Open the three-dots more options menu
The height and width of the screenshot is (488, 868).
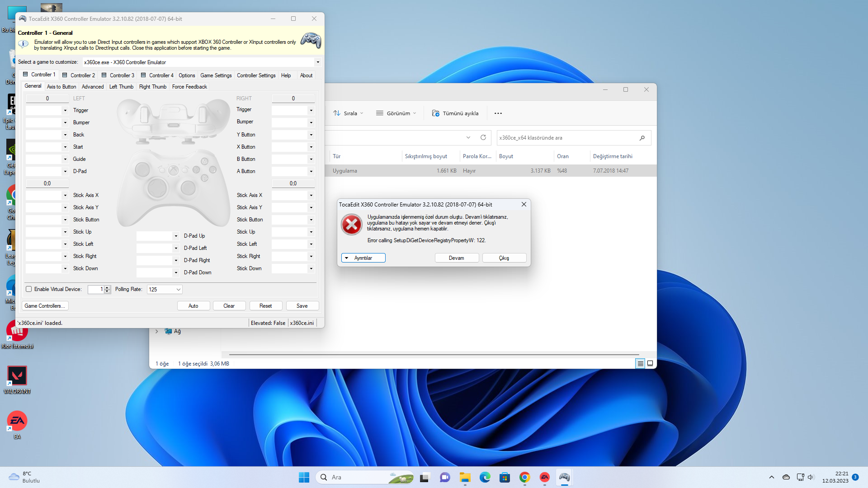coord(498,113)
